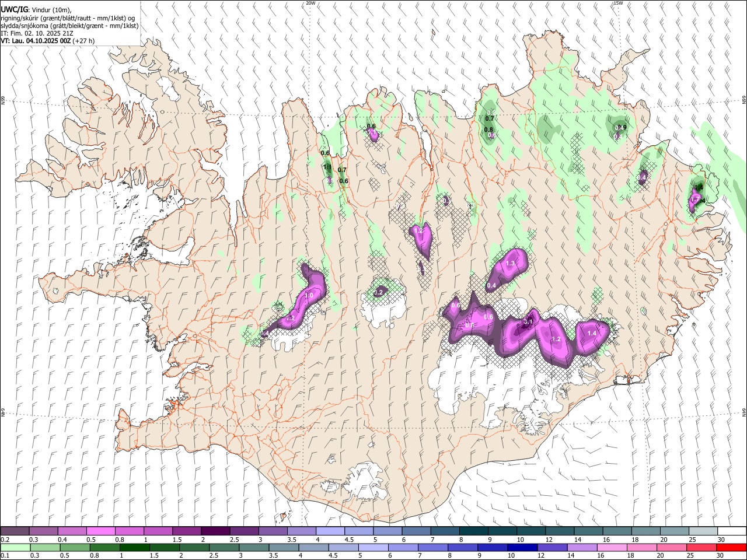Select the darkest purple upper swatch between 2 and 2.5
Viewport: 747px width, 560px height.
[x=215, y=531]
